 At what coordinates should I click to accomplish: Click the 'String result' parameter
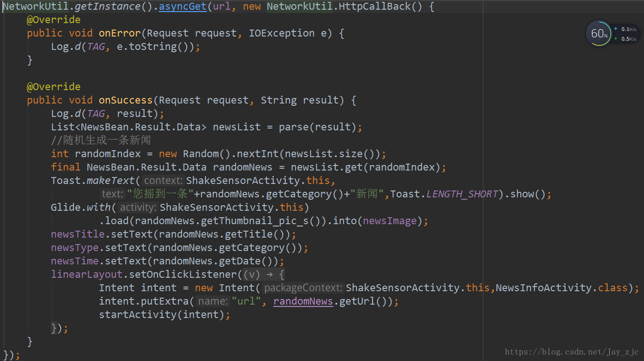[x=300, y=100]
